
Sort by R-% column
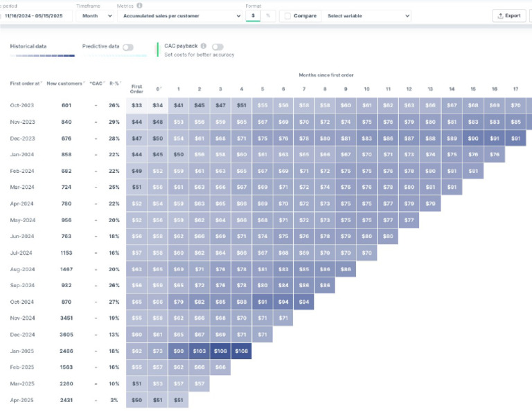(x=116, y=83)
